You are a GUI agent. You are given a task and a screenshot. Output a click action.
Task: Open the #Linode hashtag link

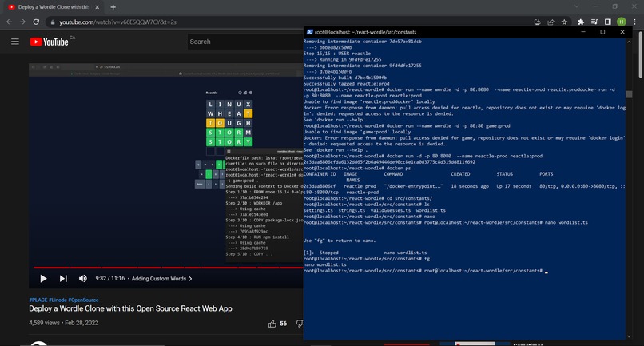pyautogui.click(x=58, y=300)
